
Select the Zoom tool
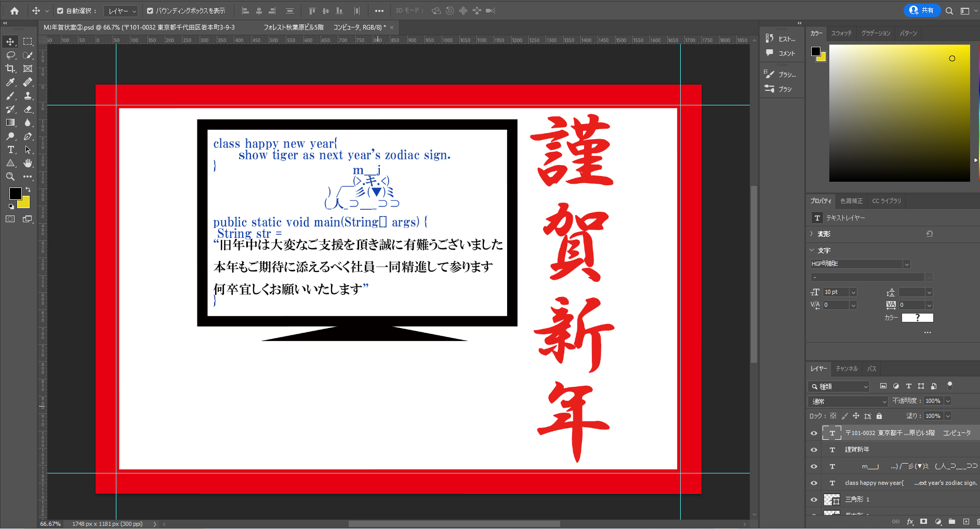coord(10,177)
